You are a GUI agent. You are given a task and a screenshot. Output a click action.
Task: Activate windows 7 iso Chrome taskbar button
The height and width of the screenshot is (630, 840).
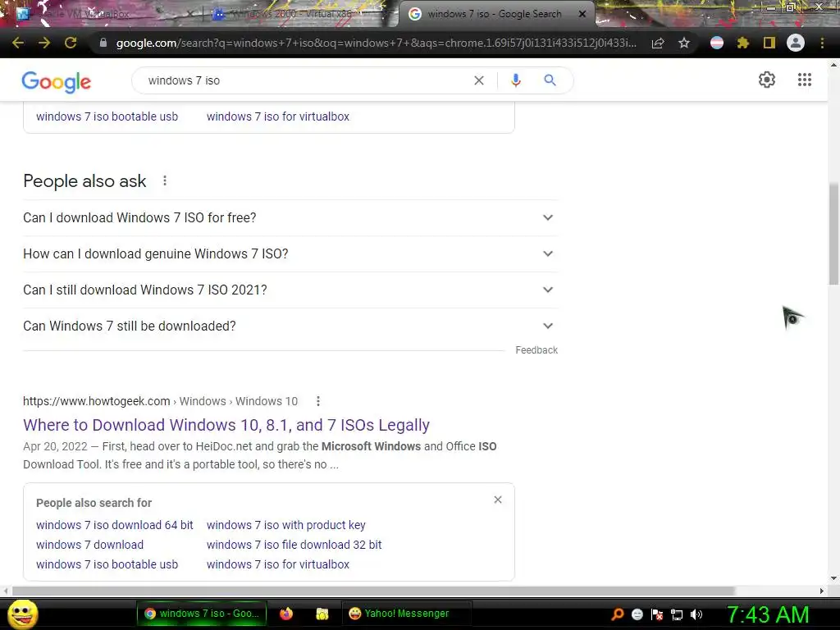(x=202, y=614)
